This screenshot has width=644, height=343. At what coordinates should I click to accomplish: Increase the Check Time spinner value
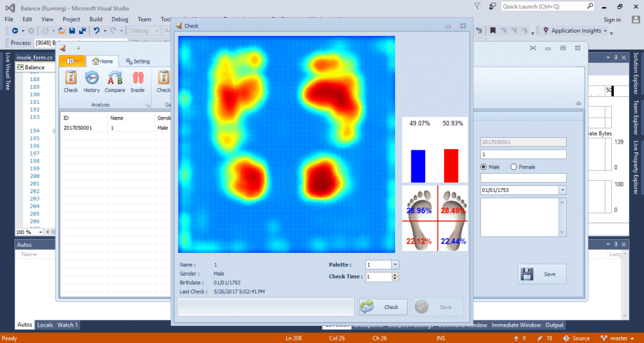[396, 274]
